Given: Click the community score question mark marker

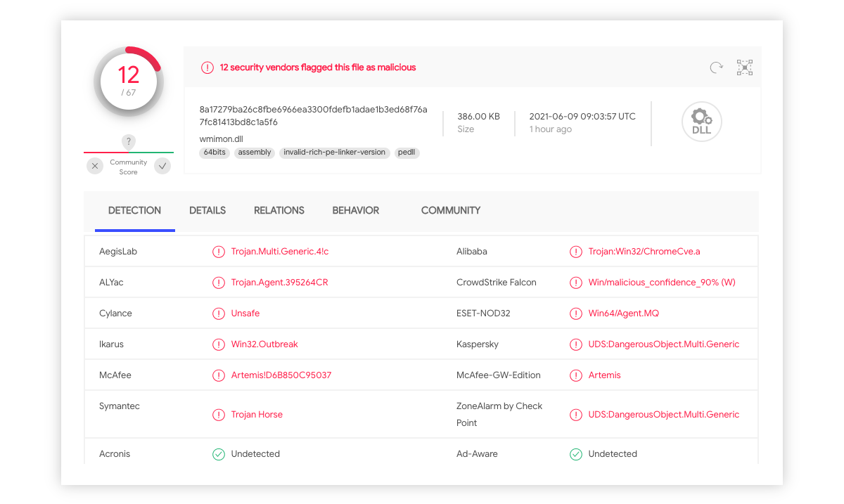Looking at the screenshot, I should pos(129,142).
